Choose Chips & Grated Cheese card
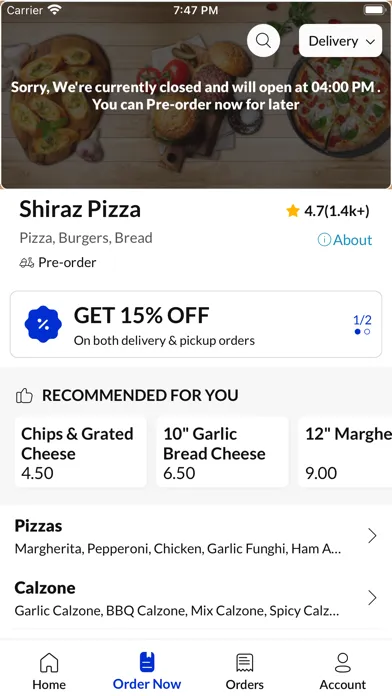The width and height of the screenshot is (392, 696). tap(80, 452)
